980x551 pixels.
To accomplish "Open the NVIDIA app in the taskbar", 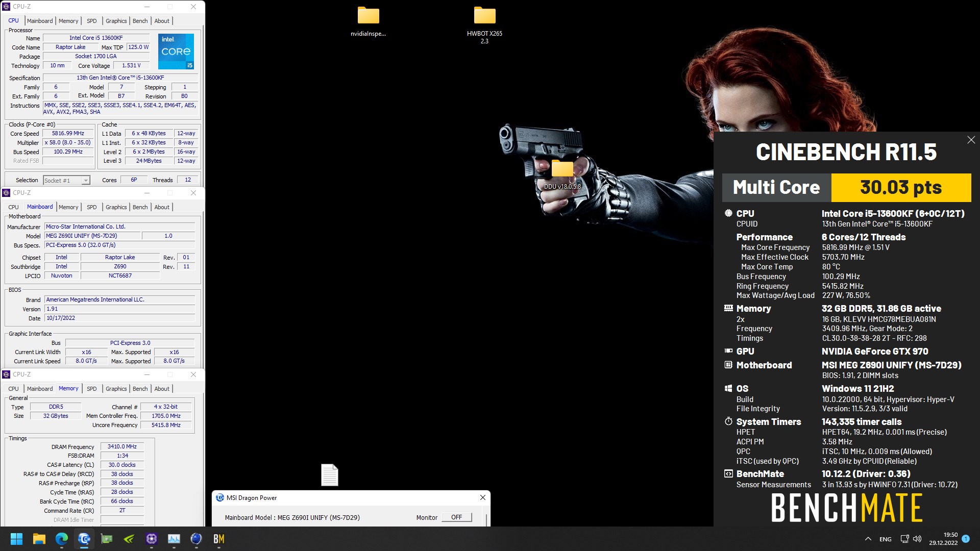I will point(129,539).
